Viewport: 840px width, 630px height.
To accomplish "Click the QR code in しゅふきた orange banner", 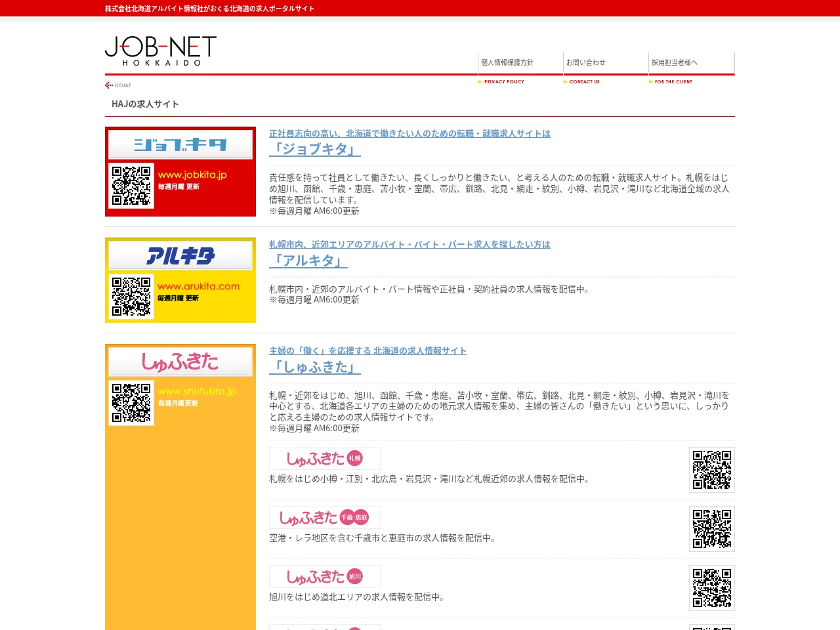I will pyautogui.click(x=131, y=403).
